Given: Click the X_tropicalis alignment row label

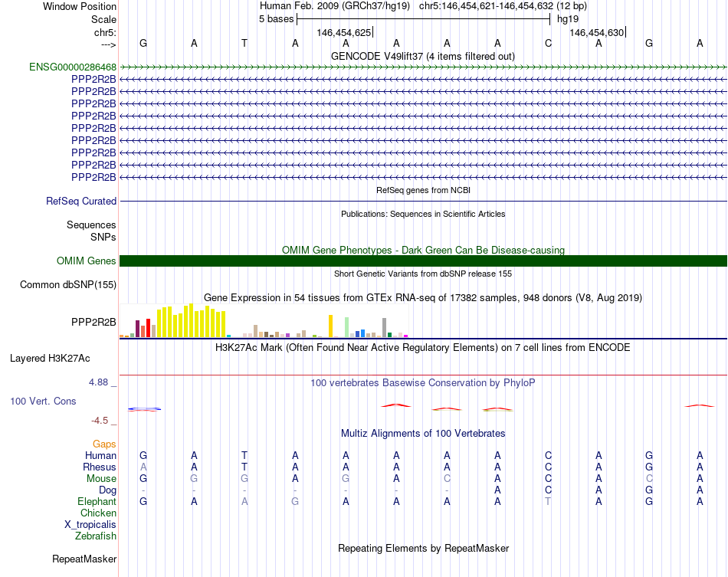Looking at the screenshot, I should (x=90, y=525).
